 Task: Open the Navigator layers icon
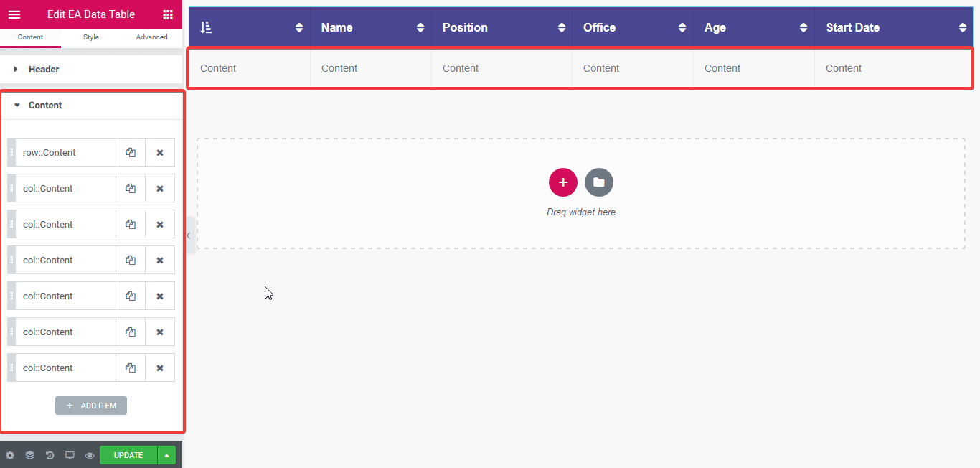30,455
